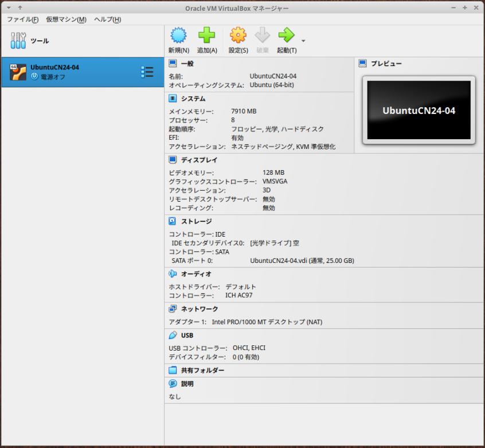Click the ネステッドページング, KVM 準仮想化 value
Viewport: 485px width, 448px height.
click(x=283, y=147)
